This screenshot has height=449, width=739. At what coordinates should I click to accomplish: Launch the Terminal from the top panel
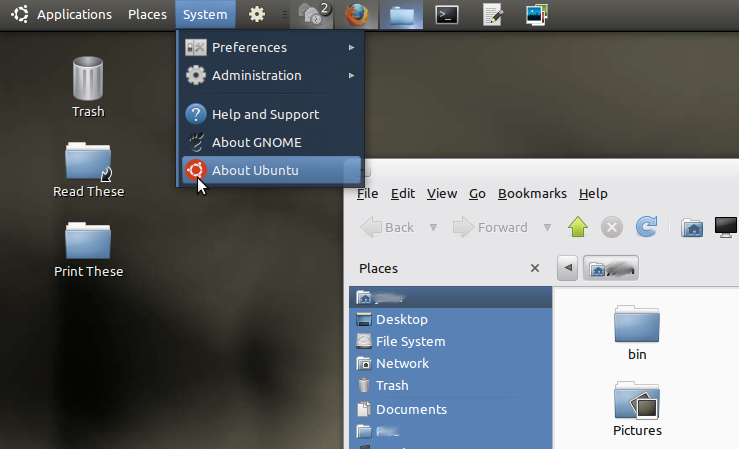447,15
